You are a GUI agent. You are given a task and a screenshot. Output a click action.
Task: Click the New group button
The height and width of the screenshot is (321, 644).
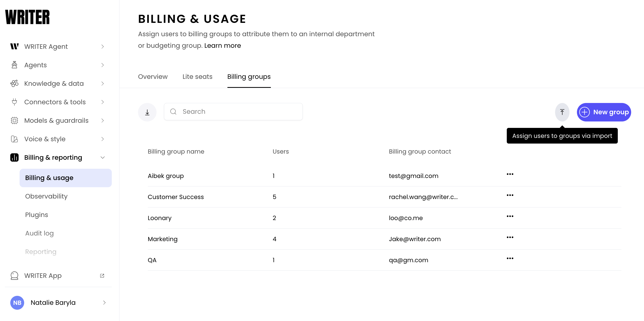click(604, 112)
